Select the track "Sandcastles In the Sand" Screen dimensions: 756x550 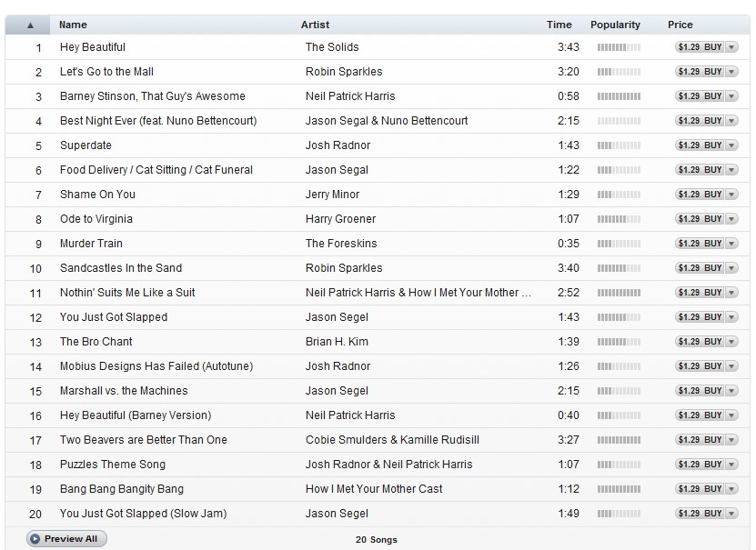(121, 268)
